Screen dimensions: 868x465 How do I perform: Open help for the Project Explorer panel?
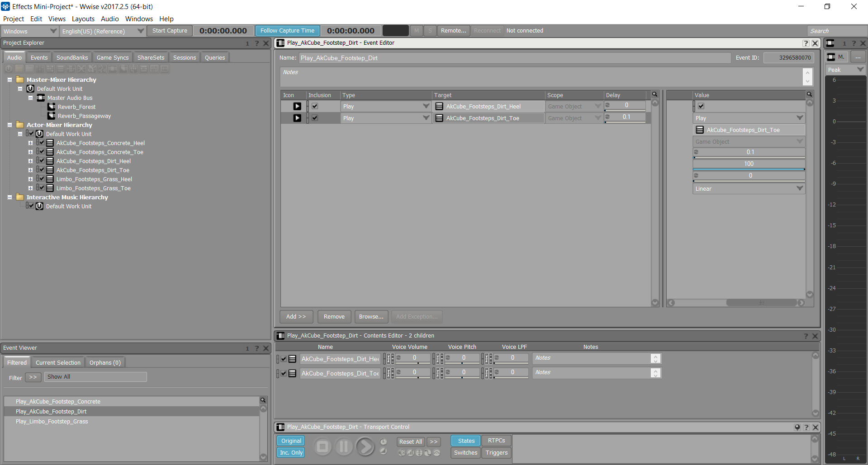[x=256, y=43]
